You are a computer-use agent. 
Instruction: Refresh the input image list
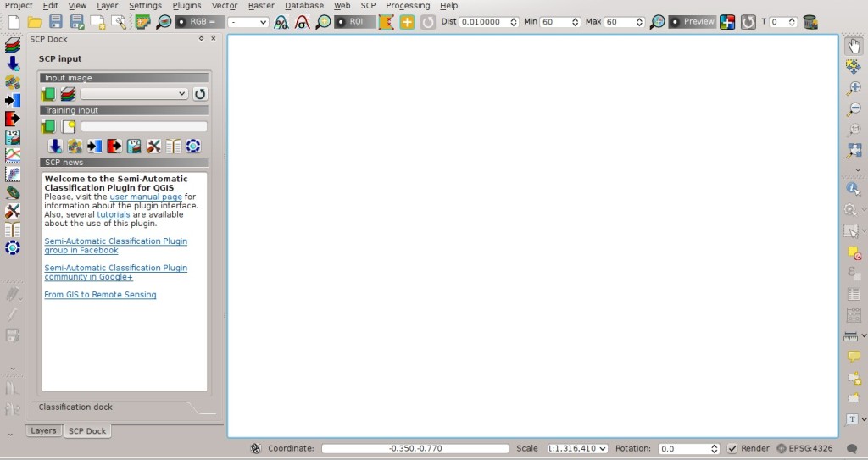click(x=200, y=94)
